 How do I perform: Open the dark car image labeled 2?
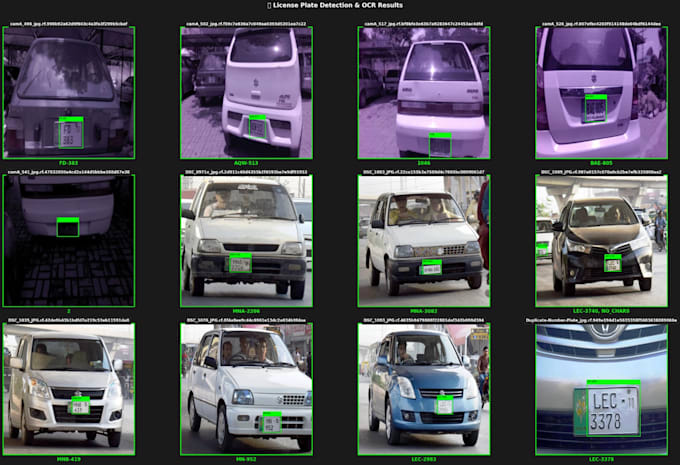point(69,241)
